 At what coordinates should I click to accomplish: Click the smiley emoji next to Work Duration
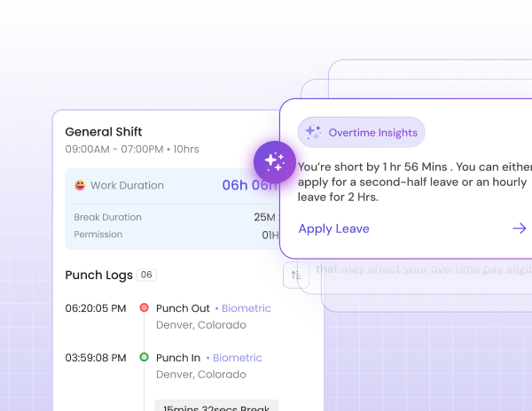coord(81,186)
